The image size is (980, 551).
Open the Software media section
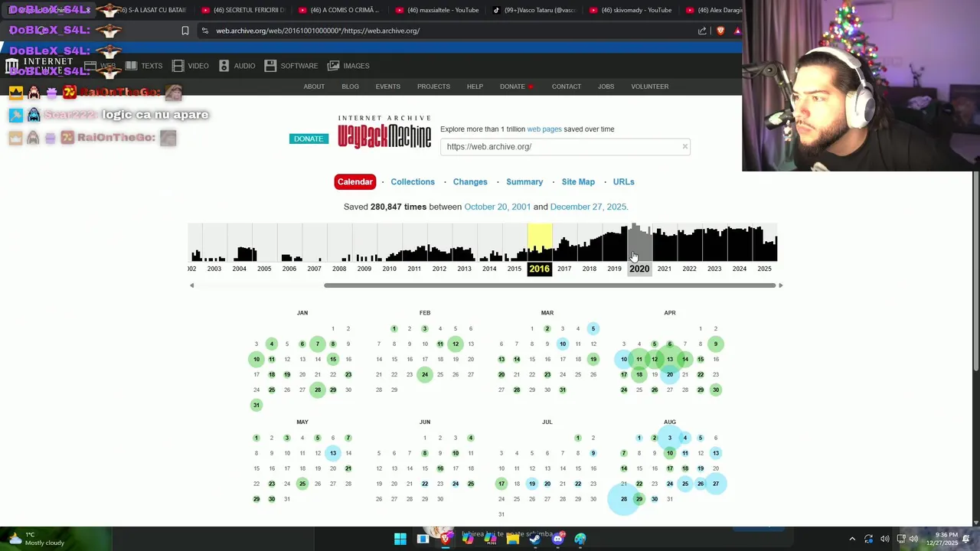coord(291,66)
